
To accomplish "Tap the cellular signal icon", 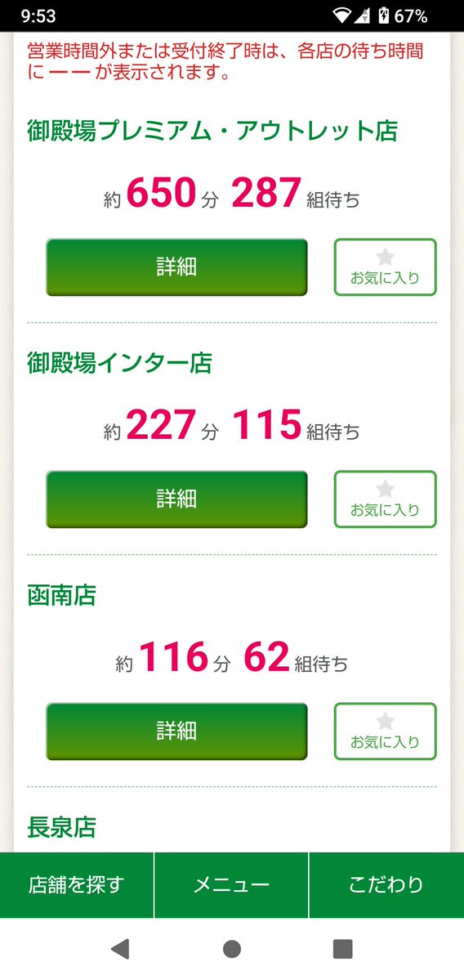I will (363, 16).
